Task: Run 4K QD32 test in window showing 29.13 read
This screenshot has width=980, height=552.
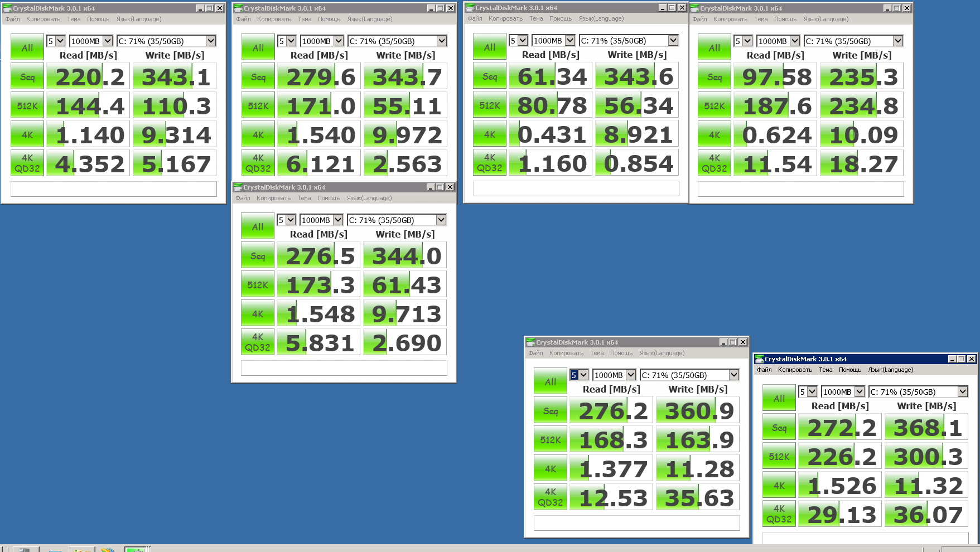Action: (779, 514)
